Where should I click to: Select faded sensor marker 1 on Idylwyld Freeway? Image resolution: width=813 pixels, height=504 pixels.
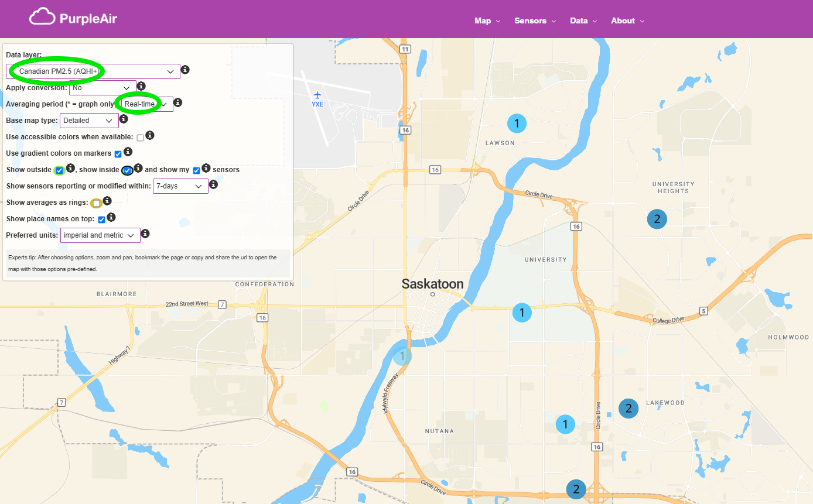(x=402, y=355)
